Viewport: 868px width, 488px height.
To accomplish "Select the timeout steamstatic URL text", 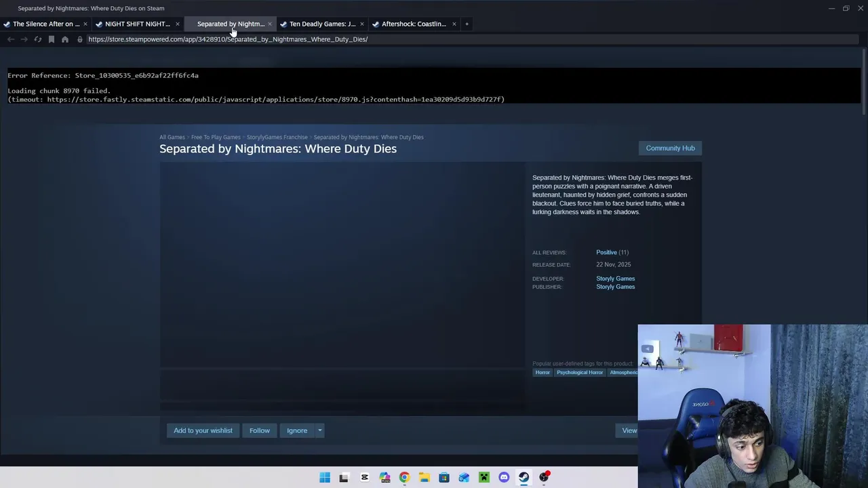I will click(256, 100).
